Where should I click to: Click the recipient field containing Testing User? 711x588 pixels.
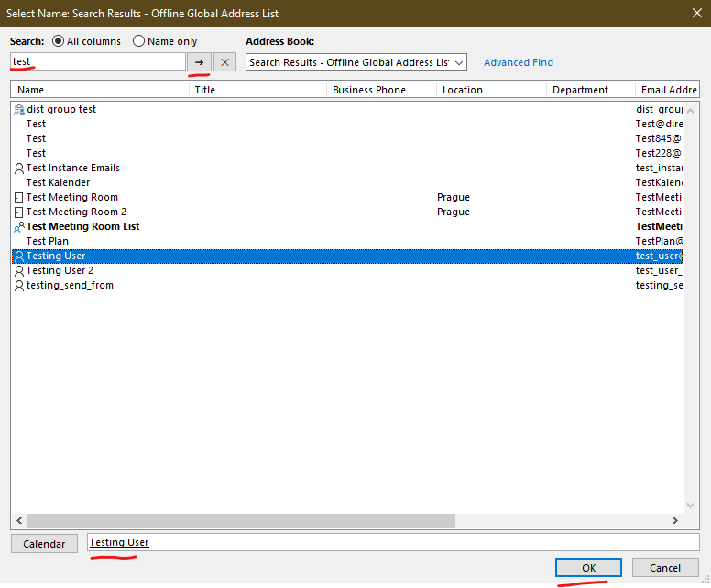(x=393, y=543)
